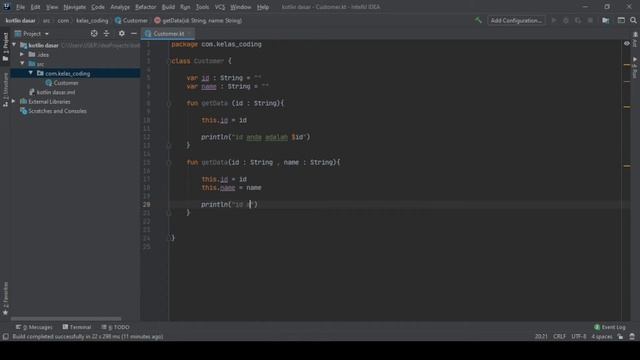Viewport: 640px width, 360px height.
Task: Toggle the inspections eye icon in editor corner
Action: pos(627,44)
